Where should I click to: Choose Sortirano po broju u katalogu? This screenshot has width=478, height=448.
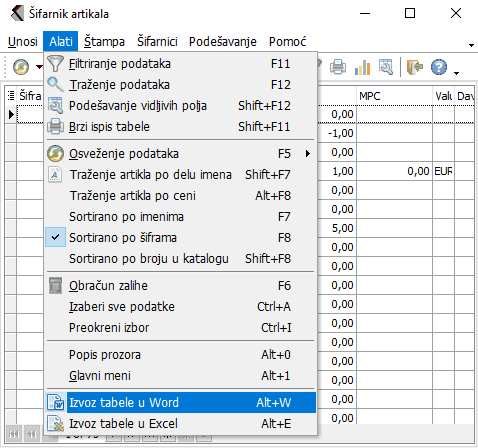pyautogui.click(x=180, y=258)
